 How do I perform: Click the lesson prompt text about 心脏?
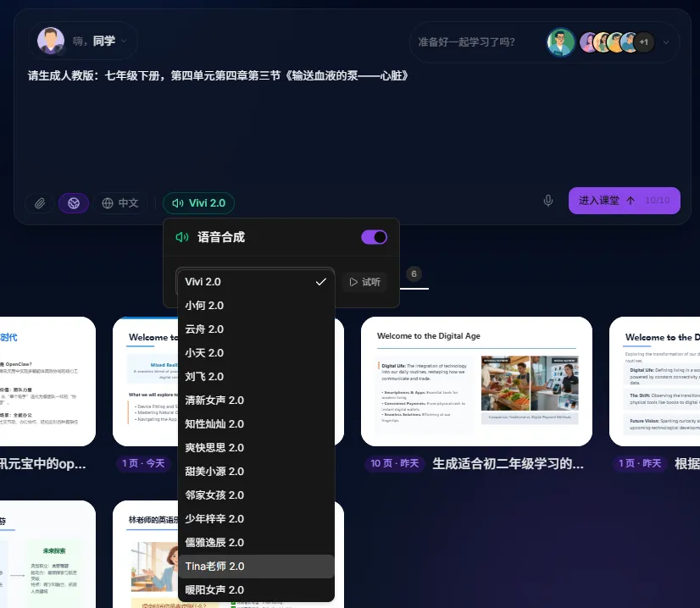click(x=218, y=75)
